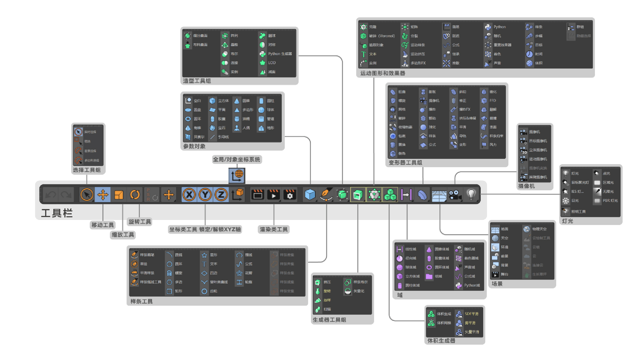
Task: Click the spline pen toolbar icon
Action: pos(326,195)
